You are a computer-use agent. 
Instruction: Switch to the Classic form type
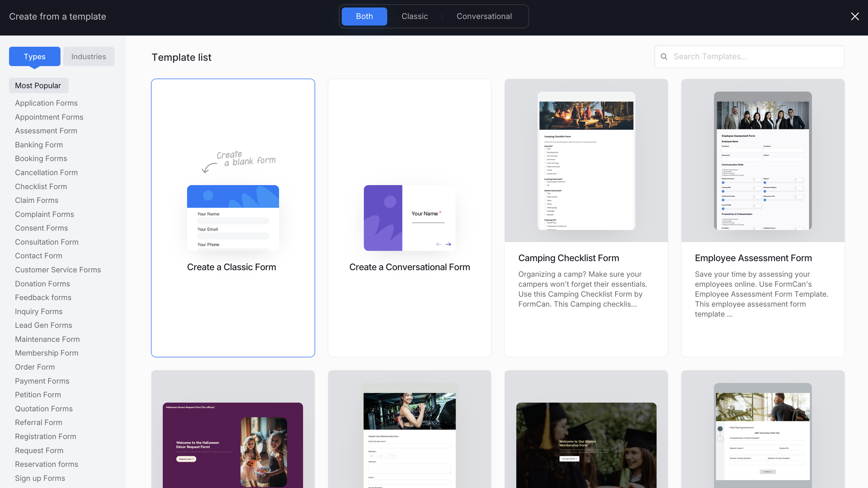(x=414, y=17)
